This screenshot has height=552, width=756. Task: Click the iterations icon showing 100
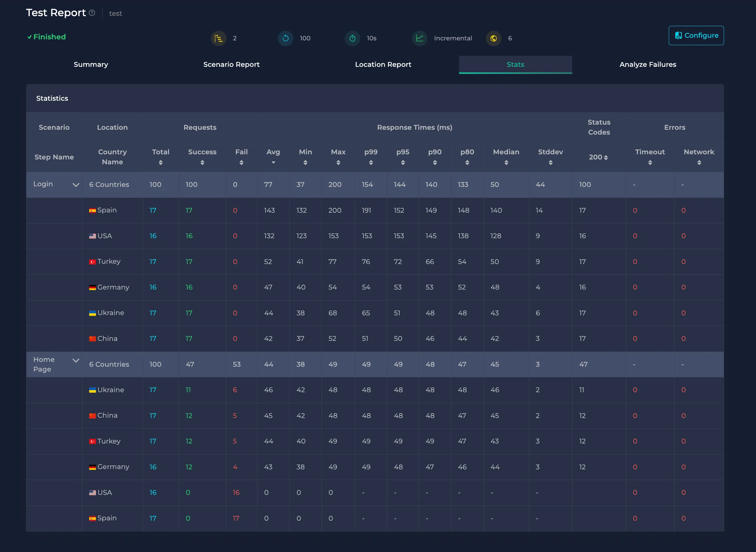(x=286, y=38)
